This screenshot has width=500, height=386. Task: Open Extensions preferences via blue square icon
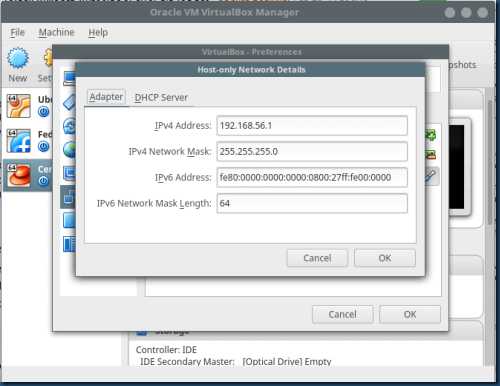[x=69, y=221]
